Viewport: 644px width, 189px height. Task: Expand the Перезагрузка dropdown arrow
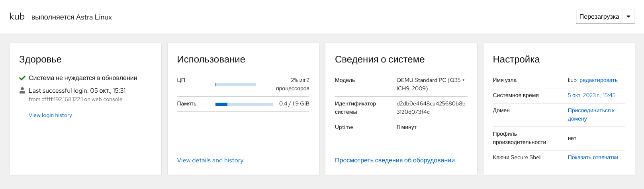628,17
